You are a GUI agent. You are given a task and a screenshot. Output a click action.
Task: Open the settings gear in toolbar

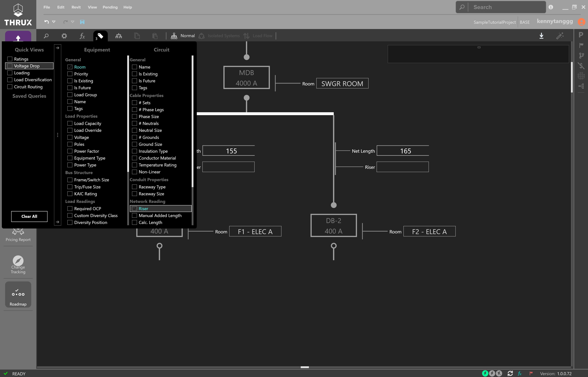tap(64, 36)
